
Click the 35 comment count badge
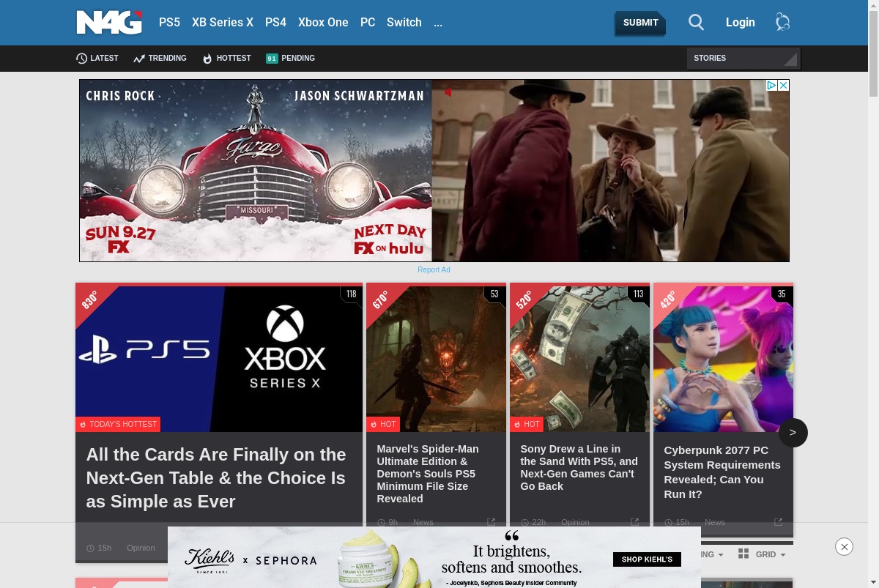tap(782, 294)
